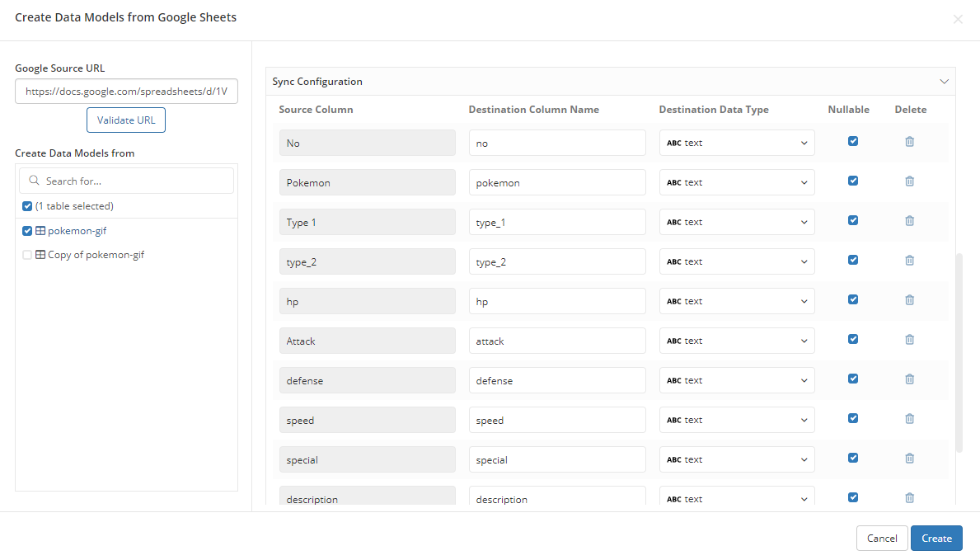Edit destination column name speed
Viewport: 980px width, 560px height.
pyautogui.click(x=557, y=420)
